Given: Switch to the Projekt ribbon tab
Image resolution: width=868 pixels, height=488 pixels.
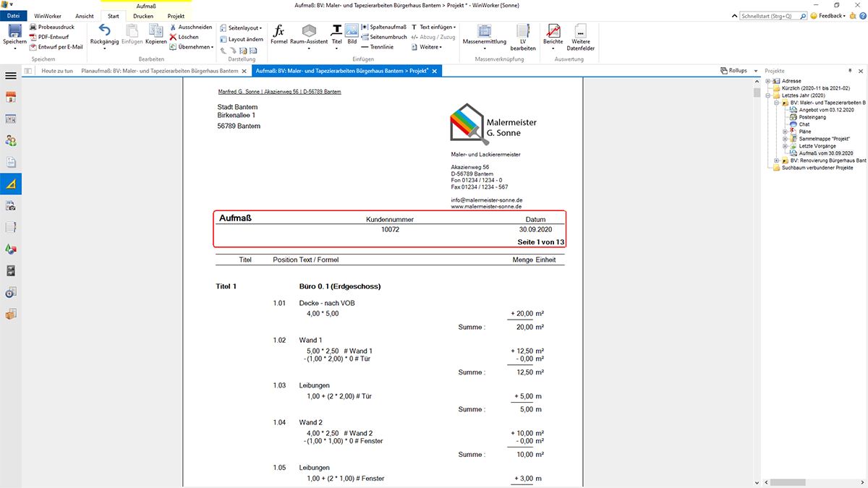Looking at the screenshot, I should 176,15.
